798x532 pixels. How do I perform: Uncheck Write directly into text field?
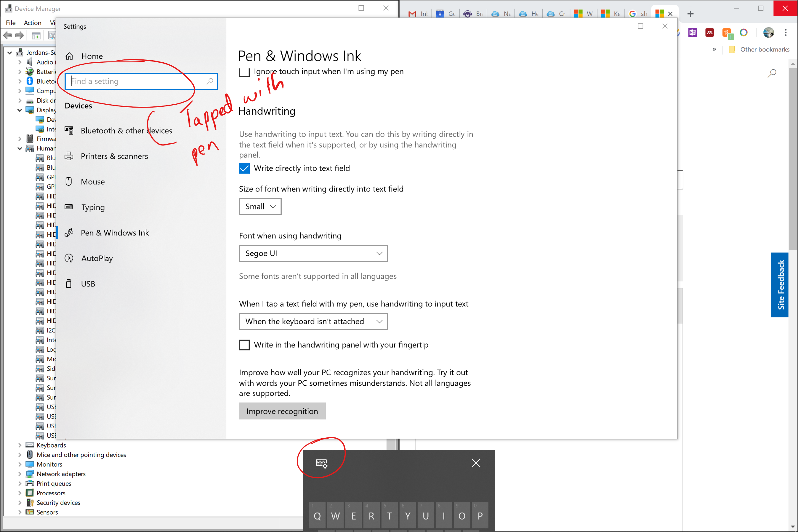[244, 168]
